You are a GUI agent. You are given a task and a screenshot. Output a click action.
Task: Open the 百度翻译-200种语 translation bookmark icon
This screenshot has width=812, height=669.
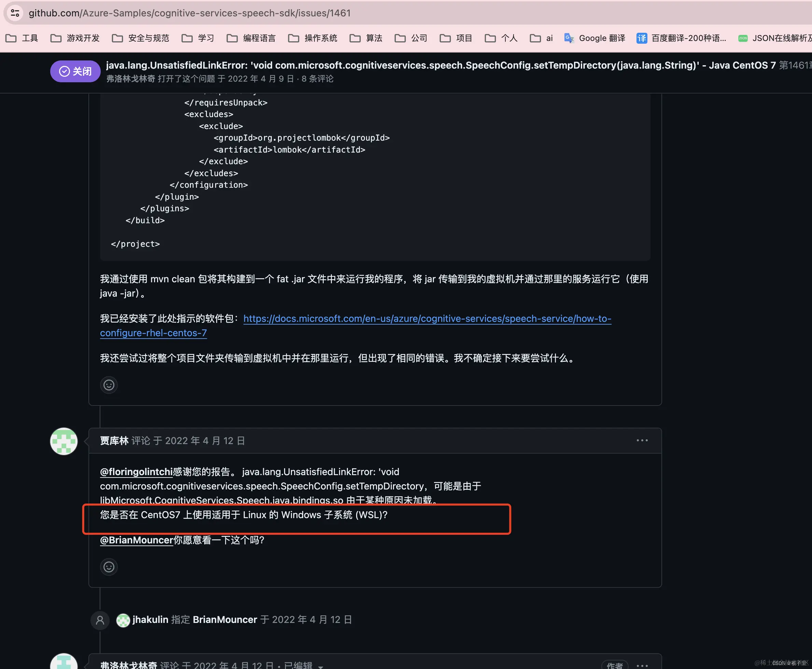(x=641, y=38)
